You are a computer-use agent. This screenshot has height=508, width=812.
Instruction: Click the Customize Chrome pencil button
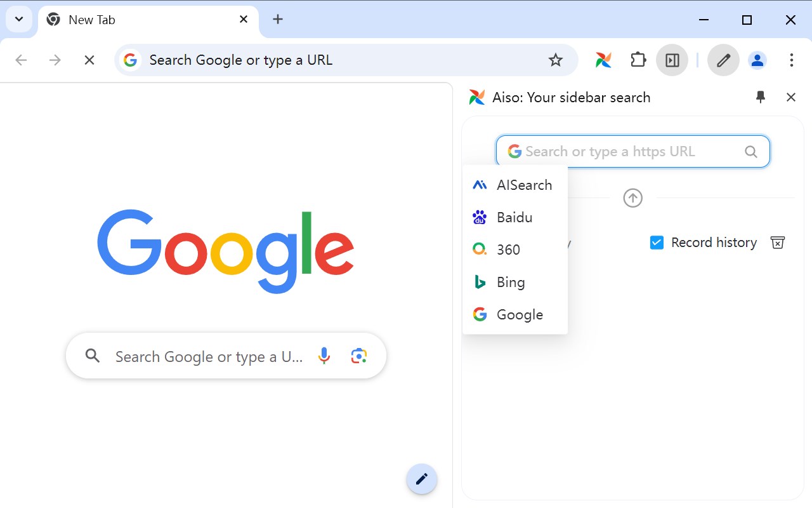[x=421, y=479]
